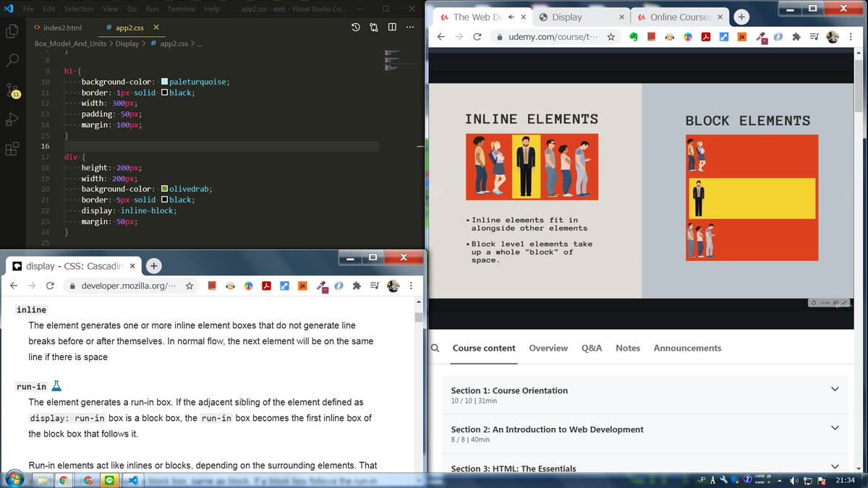Open a new tab in MDN Chrome window
This screenshot has height=488, width=868.
coord(153,266)
